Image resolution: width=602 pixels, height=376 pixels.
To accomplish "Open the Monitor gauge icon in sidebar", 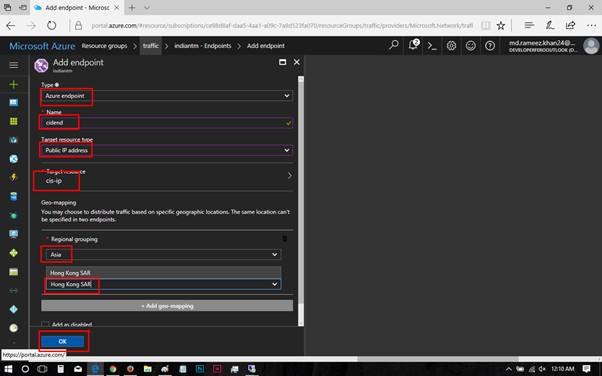I will [x=13, y=328].
